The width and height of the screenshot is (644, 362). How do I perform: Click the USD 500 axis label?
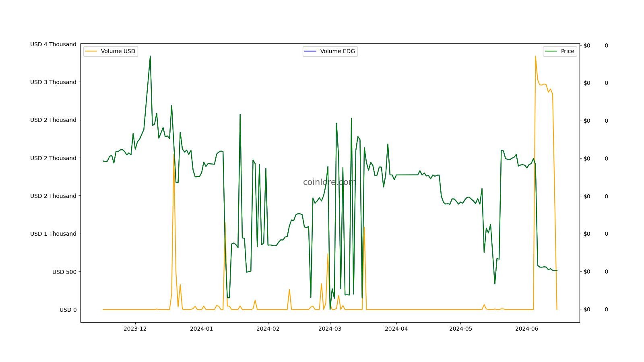(x=64, y=272)
